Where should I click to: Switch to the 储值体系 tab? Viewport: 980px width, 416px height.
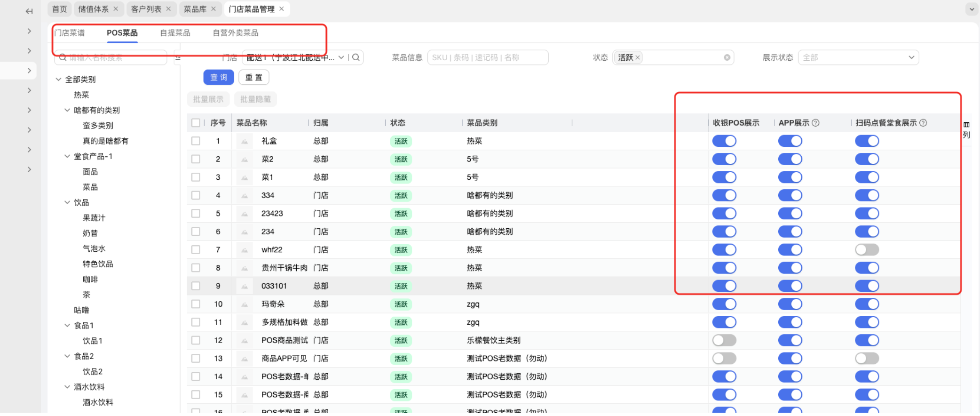[93, 9]
